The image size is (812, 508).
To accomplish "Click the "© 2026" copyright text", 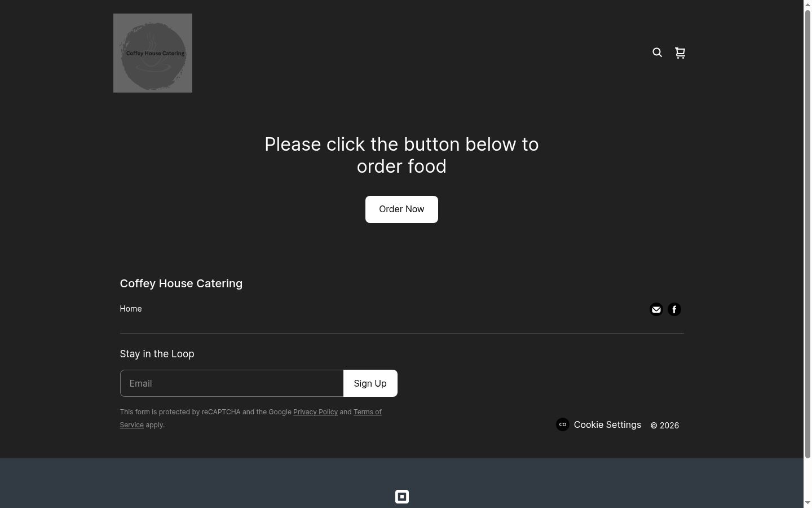I will [665, 426].
